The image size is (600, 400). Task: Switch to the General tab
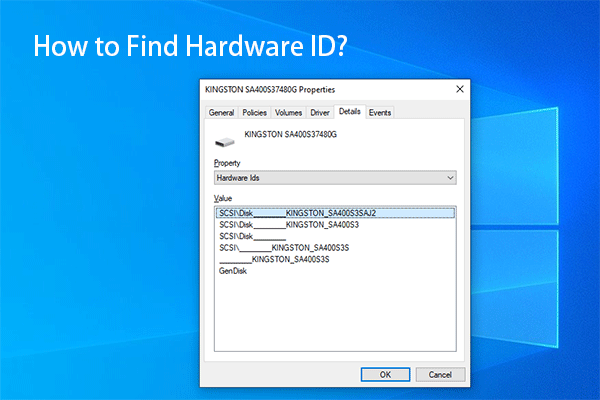pyautogui.click(x=221, y=113)
